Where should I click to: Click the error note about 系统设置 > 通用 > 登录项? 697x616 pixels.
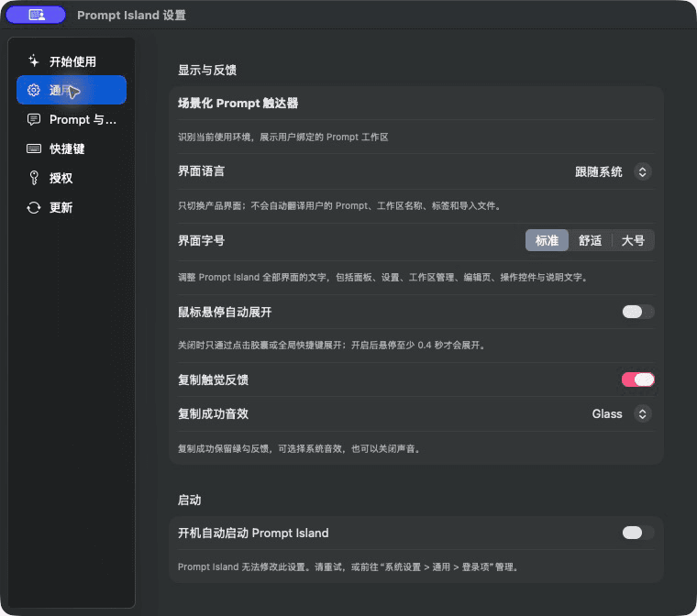point(348,566)
